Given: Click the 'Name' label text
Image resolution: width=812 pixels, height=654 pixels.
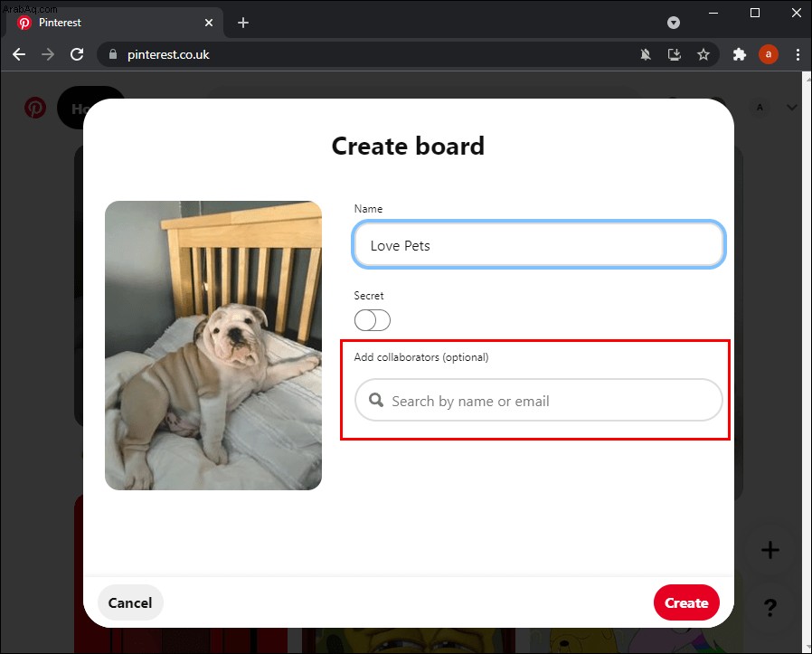Looking at the screenshot, I should pyautogui.click(x=368, y=209).
